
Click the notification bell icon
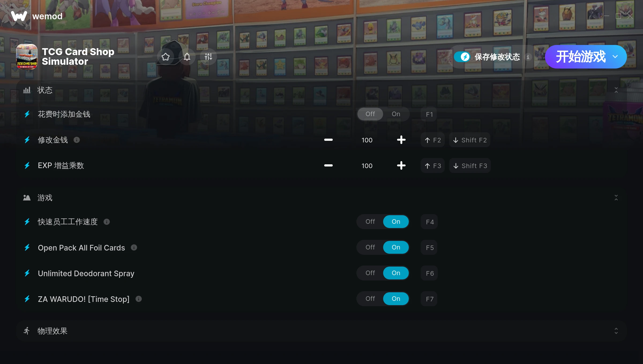tap(187, 56)
